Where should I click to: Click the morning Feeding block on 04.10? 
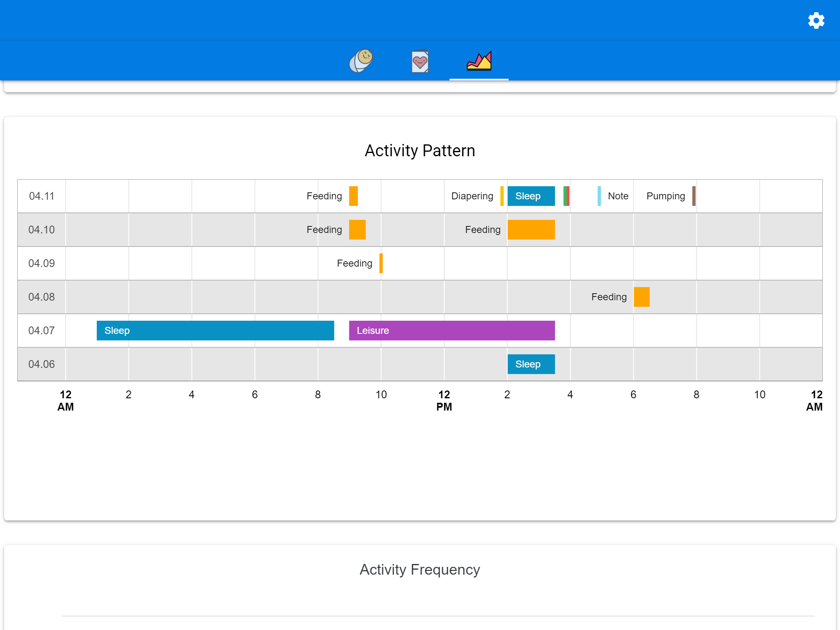(x=357, y=230)
